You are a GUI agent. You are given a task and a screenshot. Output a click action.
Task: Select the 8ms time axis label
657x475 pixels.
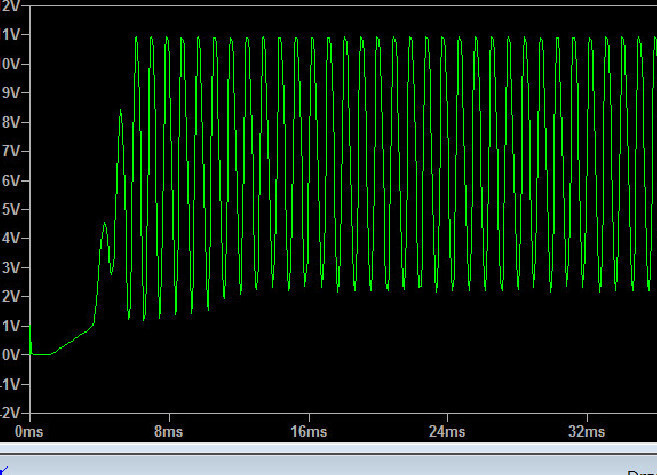(168, 431)
